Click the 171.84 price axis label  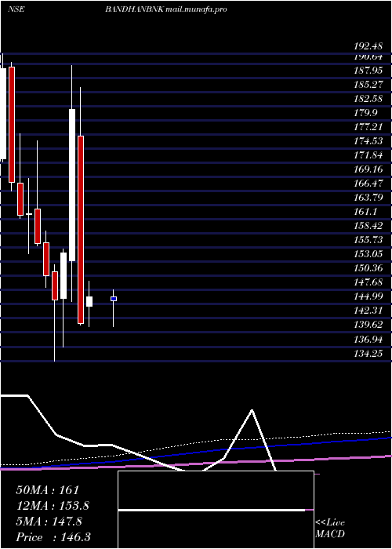368,155
